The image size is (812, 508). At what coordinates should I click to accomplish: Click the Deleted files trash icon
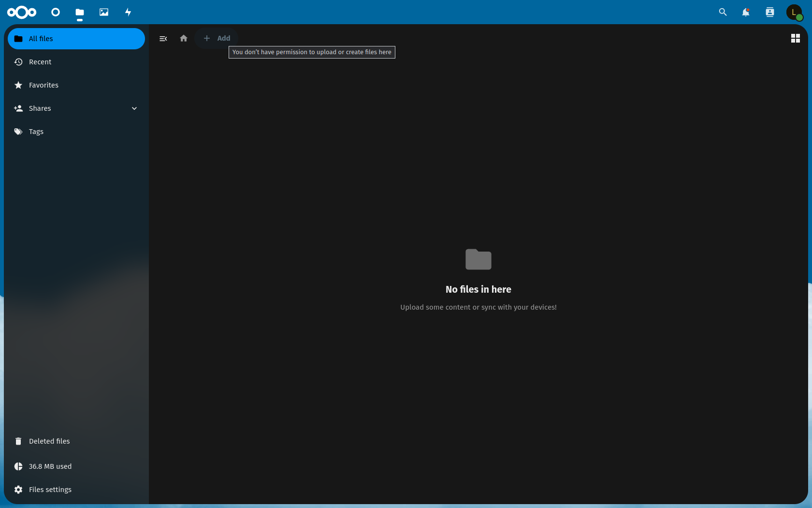[18, 441]
